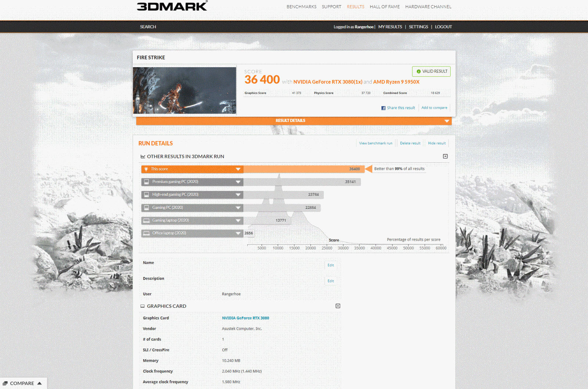
Task: Open the NVIDIA GeForce RTX 3080 card link
Action: tap(245, 318)
